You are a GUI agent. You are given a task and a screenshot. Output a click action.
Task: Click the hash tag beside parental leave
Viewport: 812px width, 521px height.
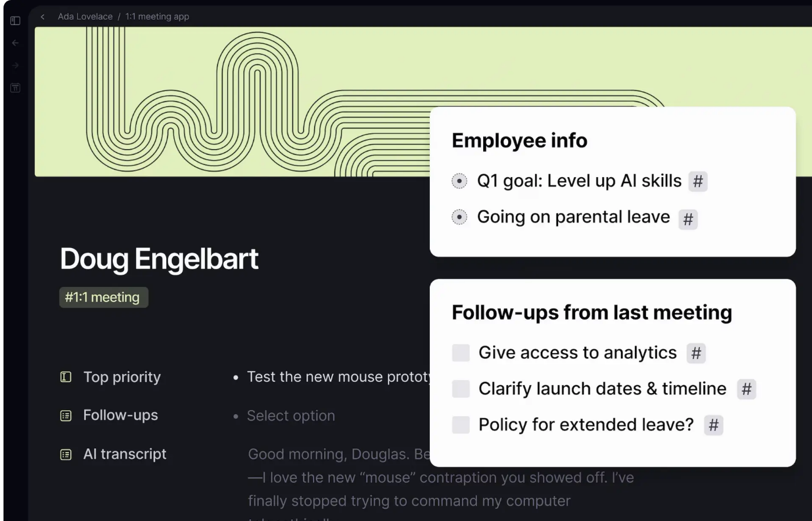688,220
